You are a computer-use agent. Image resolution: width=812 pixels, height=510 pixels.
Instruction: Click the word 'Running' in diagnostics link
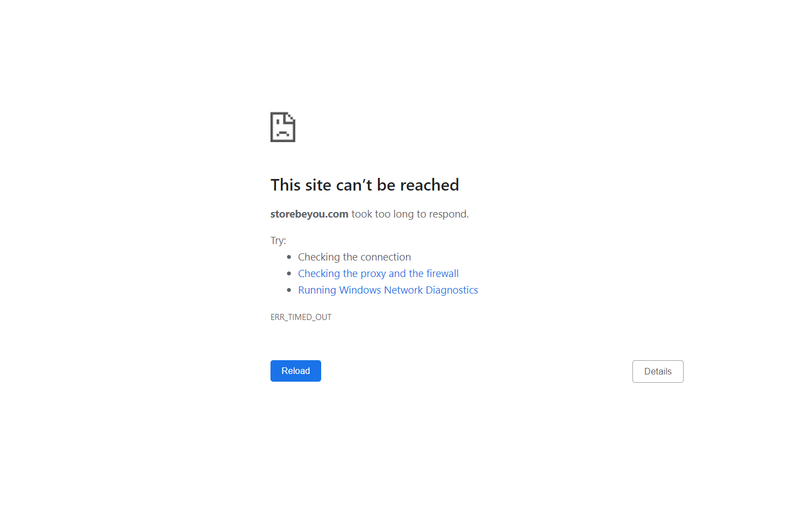[x=317, y=290]
